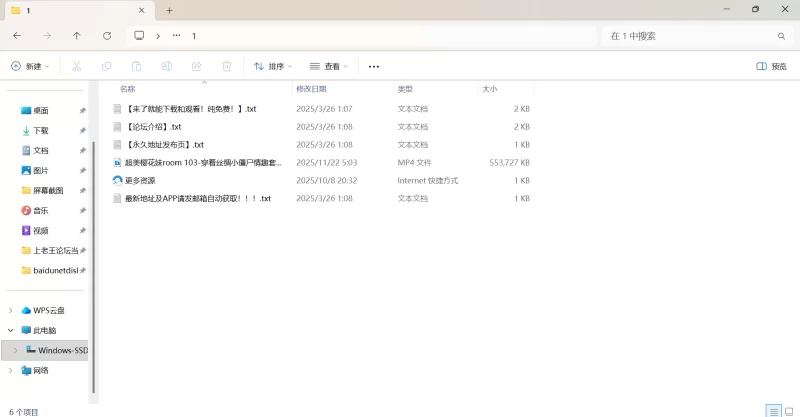Click the search box 在 1 中搜索

(x=690, y=35)
